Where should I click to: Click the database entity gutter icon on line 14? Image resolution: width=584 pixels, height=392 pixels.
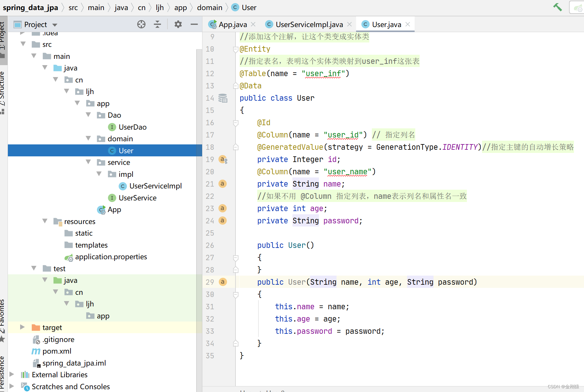point(223,98)
